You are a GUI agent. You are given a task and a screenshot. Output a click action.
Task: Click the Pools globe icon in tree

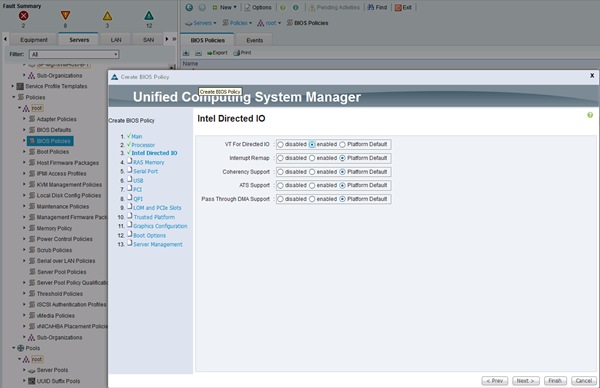[21, 348]
